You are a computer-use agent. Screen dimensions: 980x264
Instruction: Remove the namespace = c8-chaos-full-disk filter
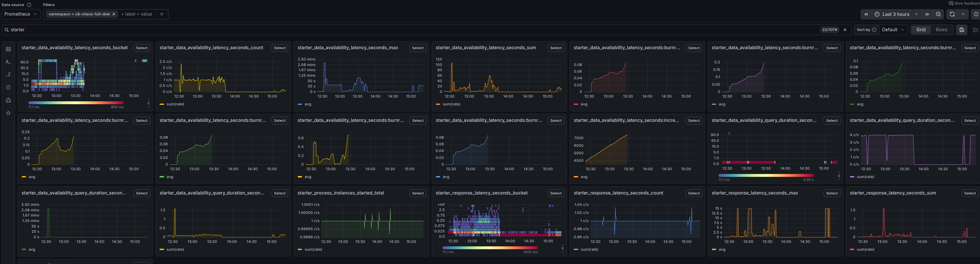pyautogui.click(x=114, y=14)
